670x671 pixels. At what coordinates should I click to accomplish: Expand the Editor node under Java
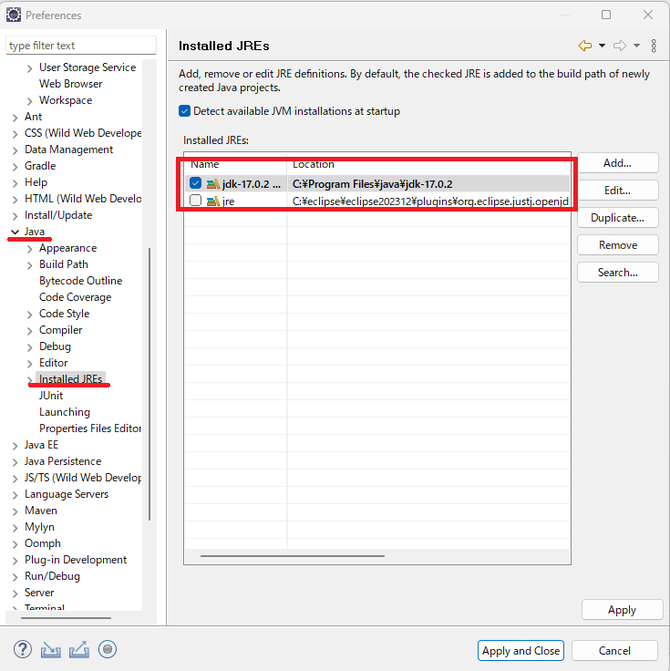click(x=30, y=364)
